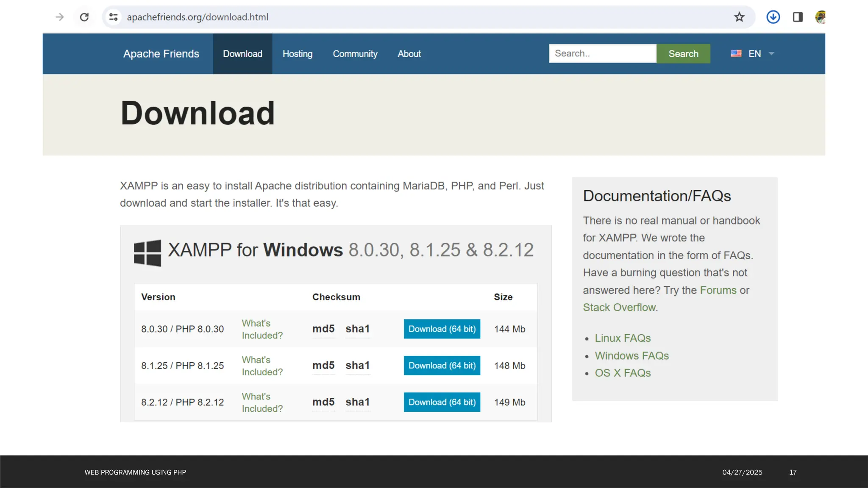Open What's Included for 8.2.12
The height and width of the screenshot is (488, 868).
262,402
